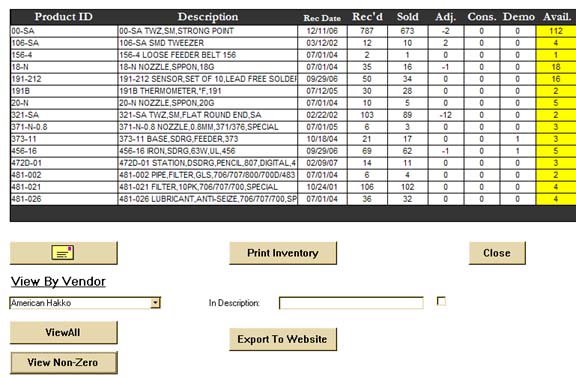Select product ID cell 00-SA
Viewport: 576px width, 378px height.
[64, 31]
